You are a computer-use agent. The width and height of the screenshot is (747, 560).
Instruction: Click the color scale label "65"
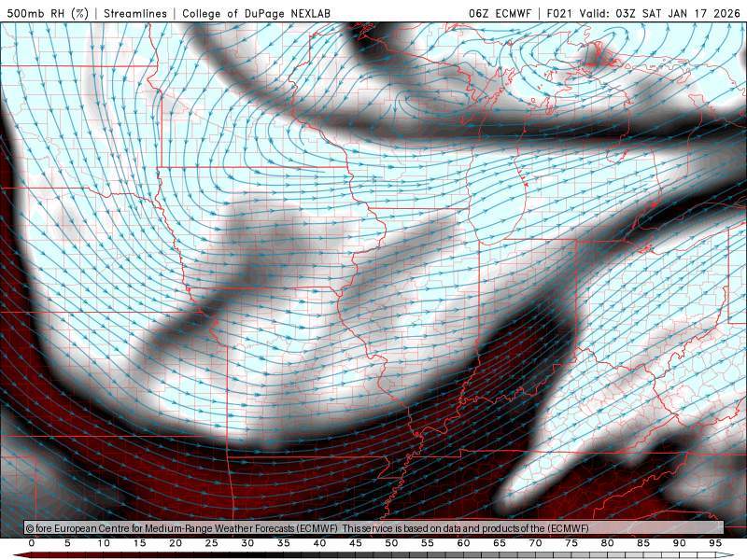pos(500,543)
